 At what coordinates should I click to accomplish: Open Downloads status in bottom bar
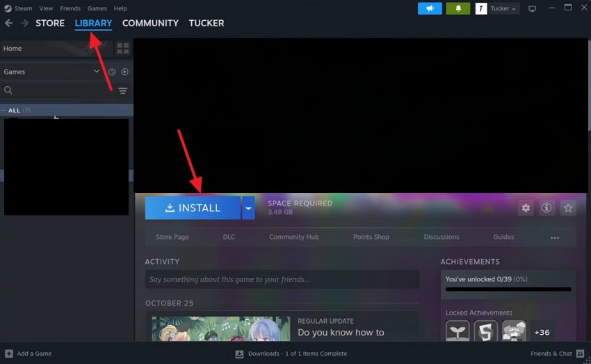298,354
